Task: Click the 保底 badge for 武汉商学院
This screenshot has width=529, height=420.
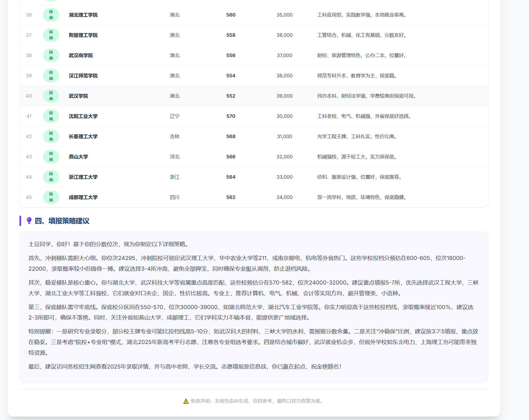Action: coord(51,55)
